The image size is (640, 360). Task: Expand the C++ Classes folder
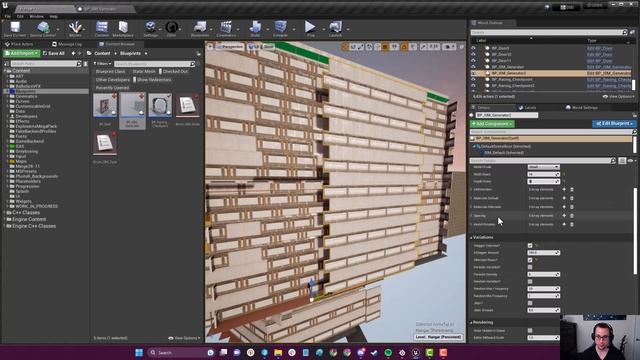(x=5, y=213)
